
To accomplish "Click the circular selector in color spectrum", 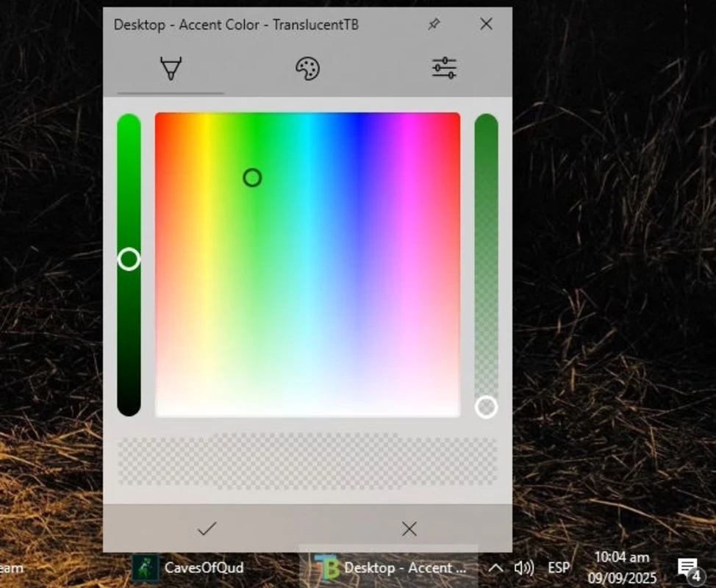I will 252,178.
